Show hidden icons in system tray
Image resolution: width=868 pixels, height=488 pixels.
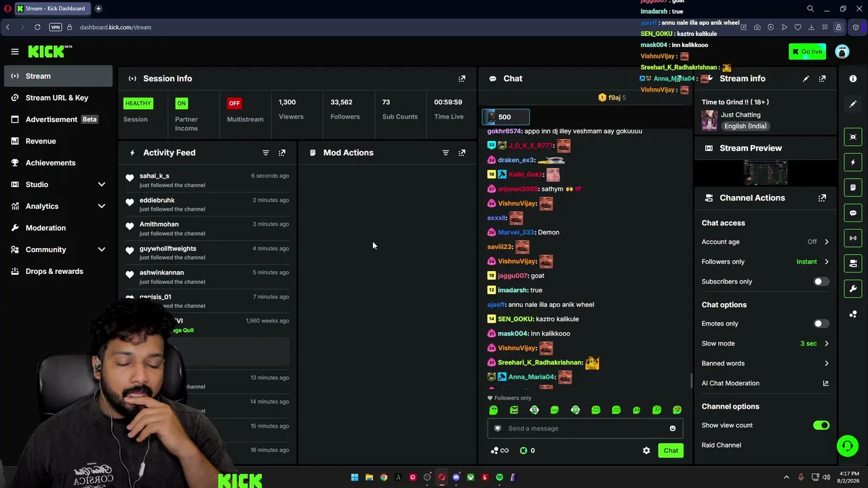click(x=787, y=477)
